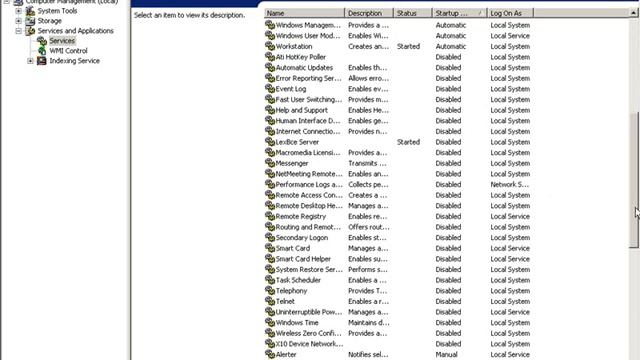The image size is (640, 360).
Task: Click the Task Scheduler service icon
Action: click(x=270, y=280)
